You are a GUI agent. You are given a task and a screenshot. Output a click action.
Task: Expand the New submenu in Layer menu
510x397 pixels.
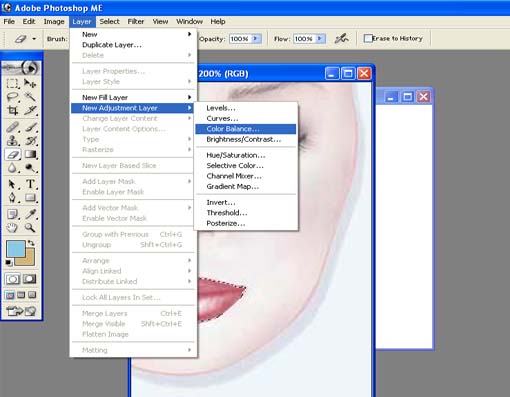134,34
